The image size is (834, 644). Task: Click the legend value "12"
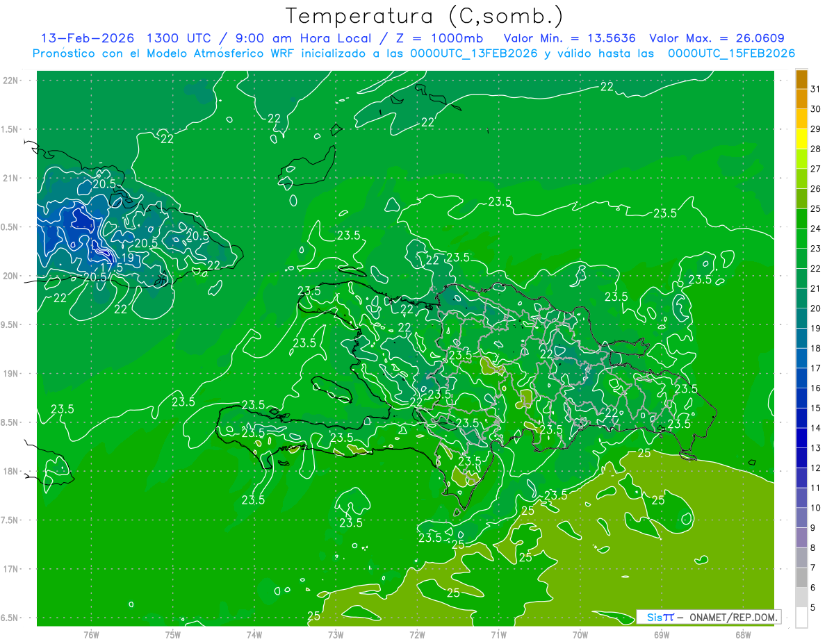click(816, 468)
